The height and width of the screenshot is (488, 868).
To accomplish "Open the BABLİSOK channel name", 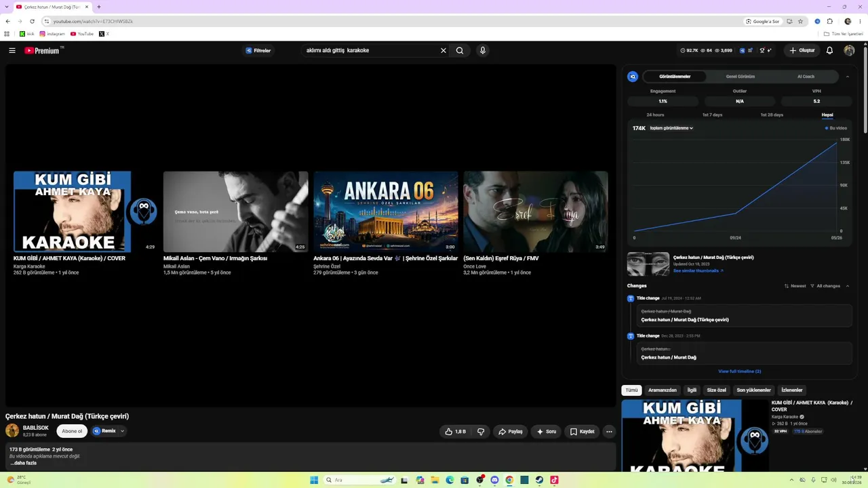I will [x=36, y=428].
